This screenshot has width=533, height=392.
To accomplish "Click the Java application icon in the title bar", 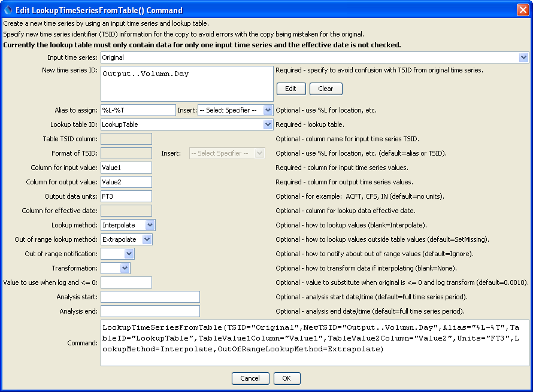I will [x=7, y=9].
